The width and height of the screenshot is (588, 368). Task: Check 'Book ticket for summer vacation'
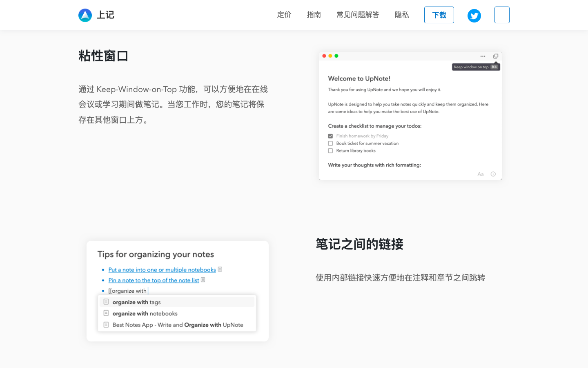click(x=330, y=144)
